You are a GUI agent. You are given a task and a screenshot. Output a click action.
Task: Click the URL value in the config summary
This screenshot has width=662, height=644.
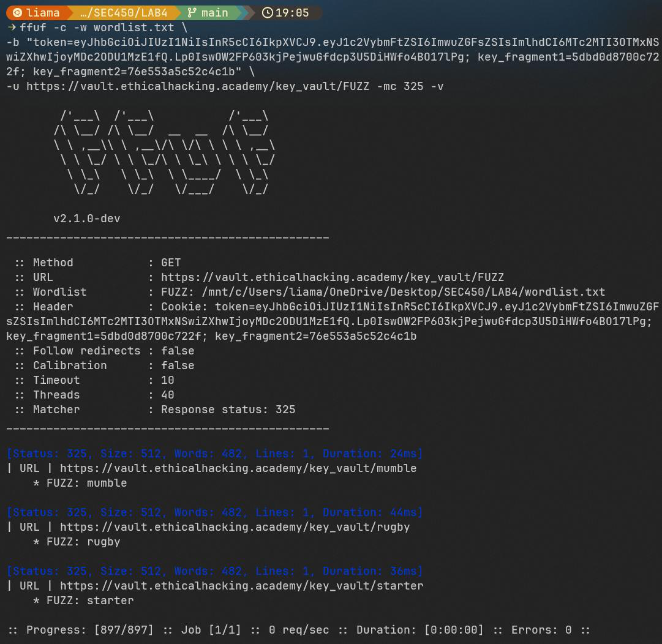pyautogui.click(x=332, y=277)
